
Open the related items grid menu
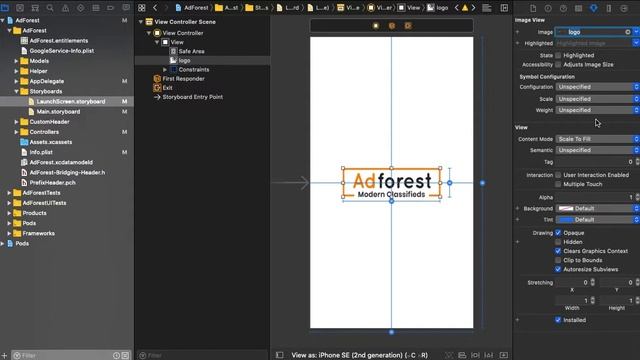click(x=142, y=8)
